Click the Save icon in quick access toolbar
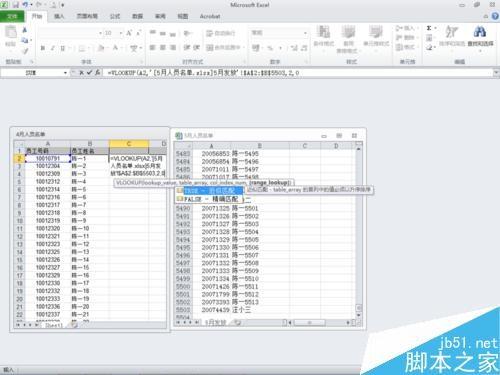This screenshot has height=375, width=500. click(16, 5)
